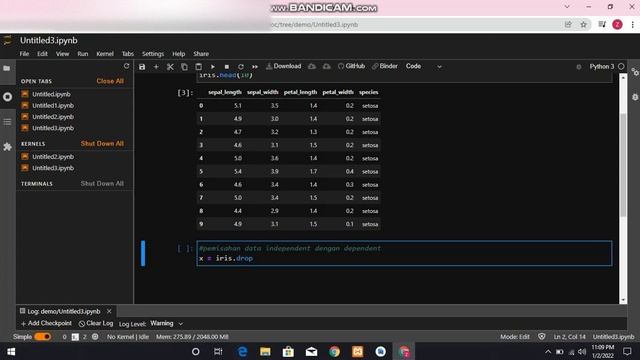Open the extension manager puzzle icon
Viewport: 640px width, 360px height.
(7, 147)
